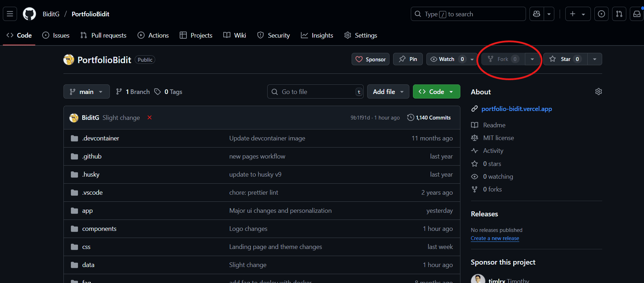The image size is (644, 283).
Task: Switch to the Actions tab
Action: coord(153,35)
